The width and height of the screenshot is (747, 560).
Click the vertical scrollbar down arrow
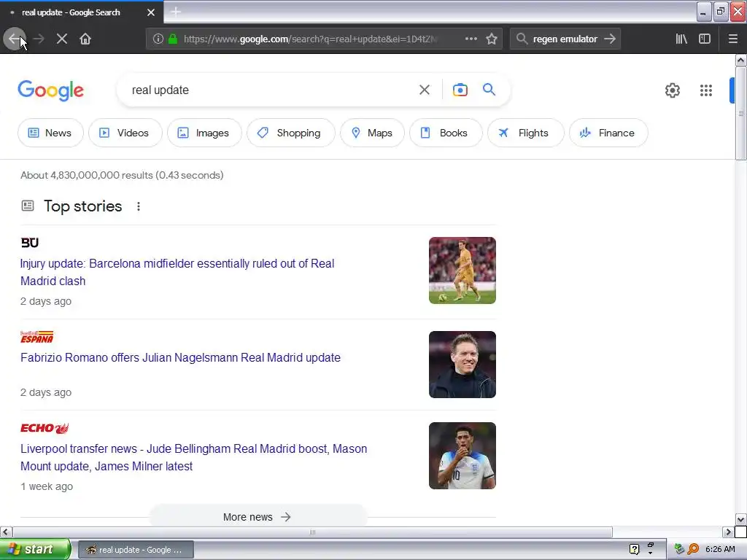(x=741, y=519)
